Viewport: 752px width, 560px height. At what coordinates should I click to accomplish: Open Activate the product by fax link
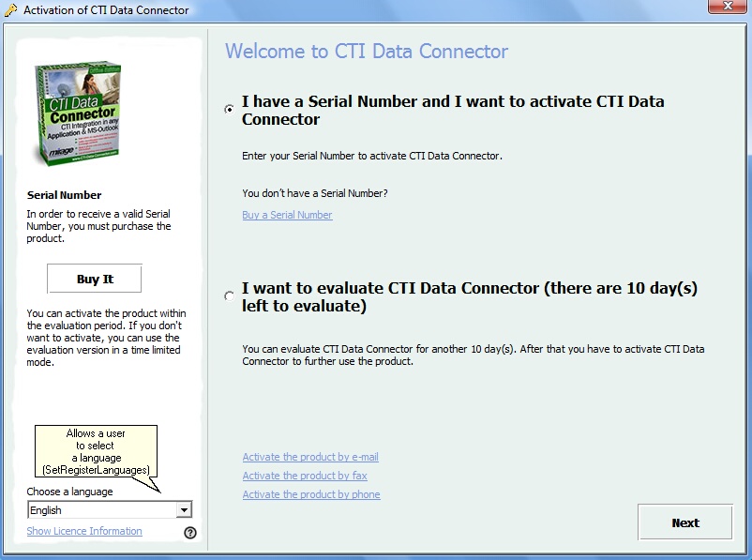pyautogui.click(x=305, y=476)
